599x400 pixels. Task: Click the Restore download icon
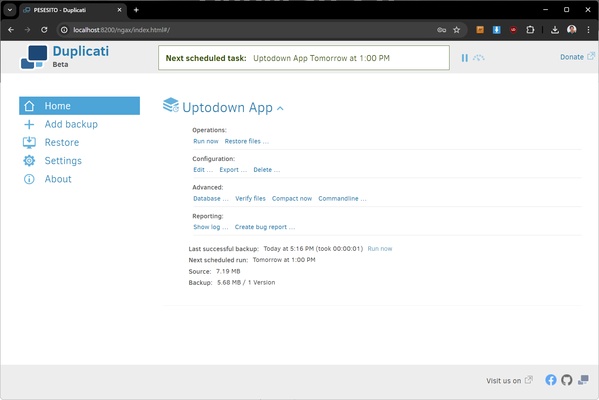tap(29, 143)
